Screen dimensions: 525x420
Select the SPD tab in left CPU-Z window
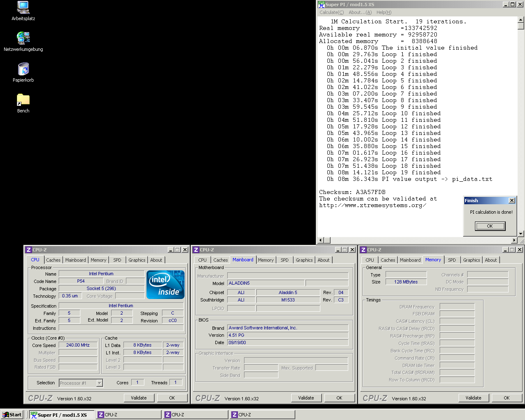(117, 260)
